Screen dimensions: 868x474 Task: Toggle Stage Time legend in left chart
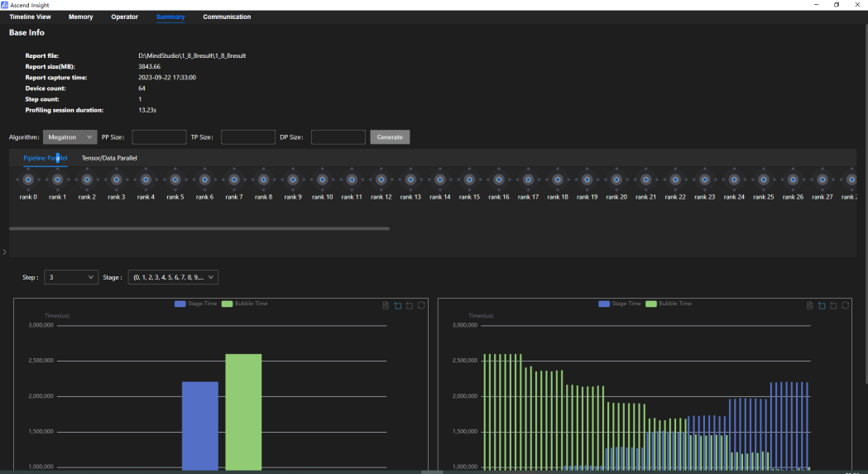(x=195, y=304)
